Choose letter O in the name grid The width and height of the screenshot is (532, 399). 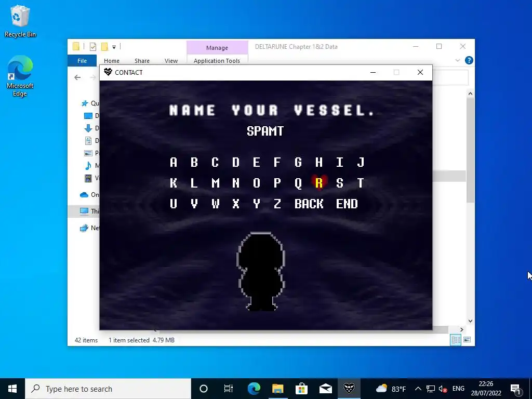(257, 183)
